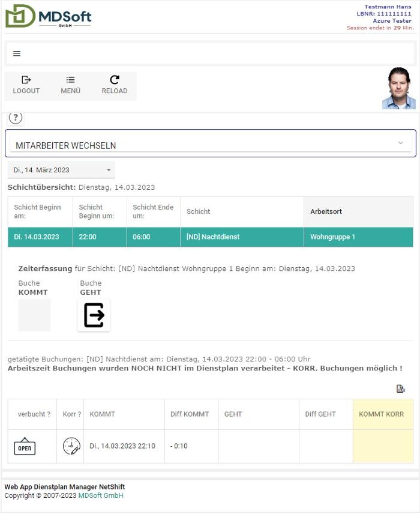This screenshot has width=420, height=514.
Task: Edit booking with the clock pencil icon
Action: (x=71, y=447)
